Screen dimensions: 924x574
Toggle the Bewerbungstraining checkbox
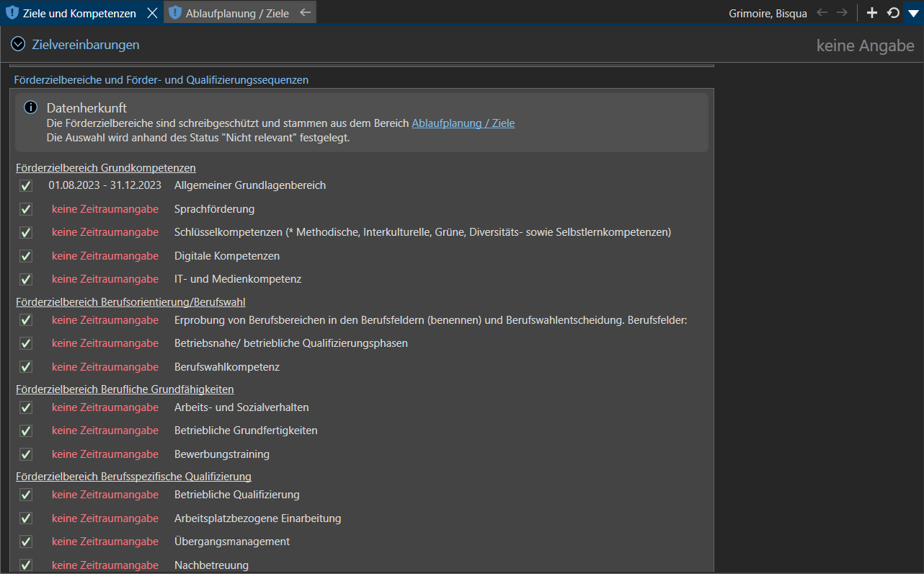point(26,454)
